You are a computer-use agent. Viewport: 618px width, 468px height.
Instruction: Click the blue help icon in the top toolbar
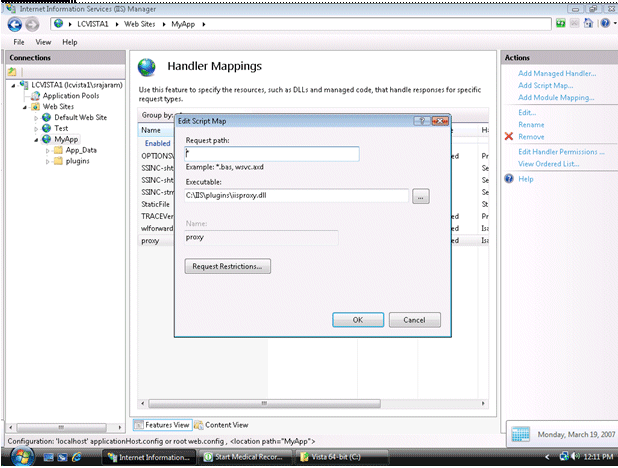click(x=605, y=24)
